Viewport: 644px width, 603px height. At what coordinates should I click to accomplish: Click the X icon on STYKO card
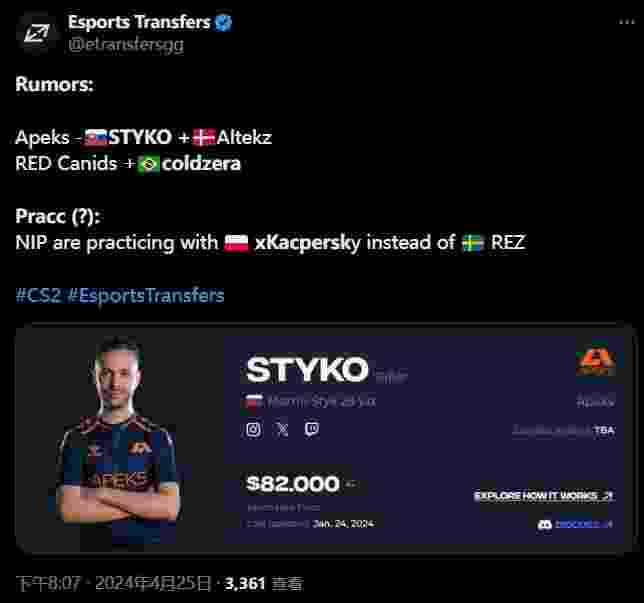coord(283,430)
